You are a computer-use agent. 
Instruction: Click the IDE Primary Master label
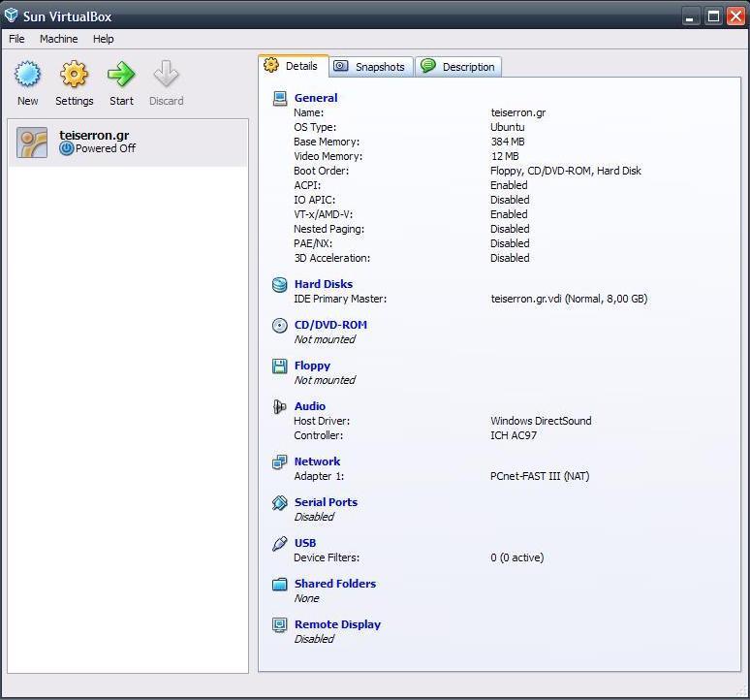point(340,299)
